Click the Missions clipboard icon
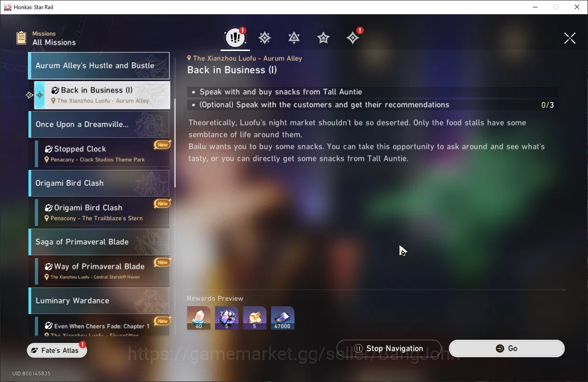This screenshot has width=588, height=382. pyautogui.click(x=21, y=38)
